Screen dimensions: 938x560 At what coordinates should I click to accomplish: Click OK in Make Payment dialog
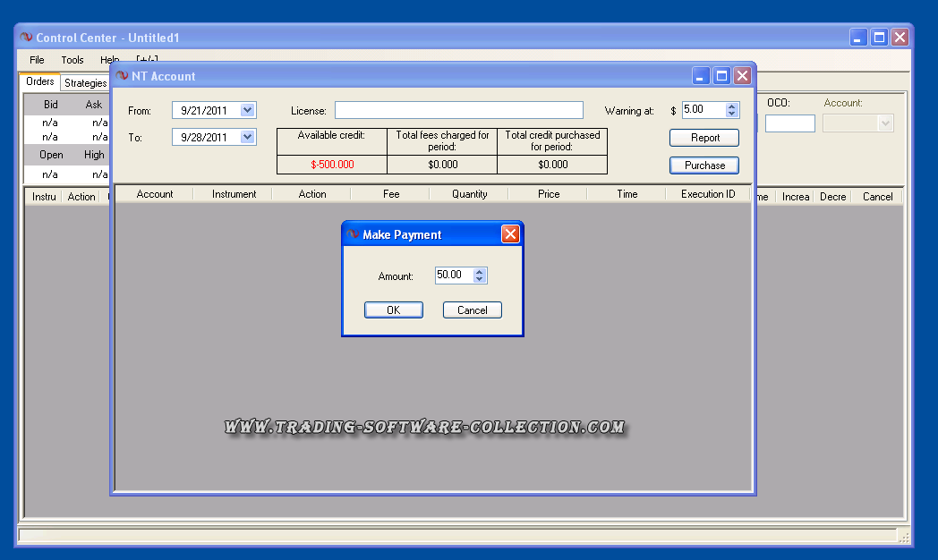click(x=393, y=310)
